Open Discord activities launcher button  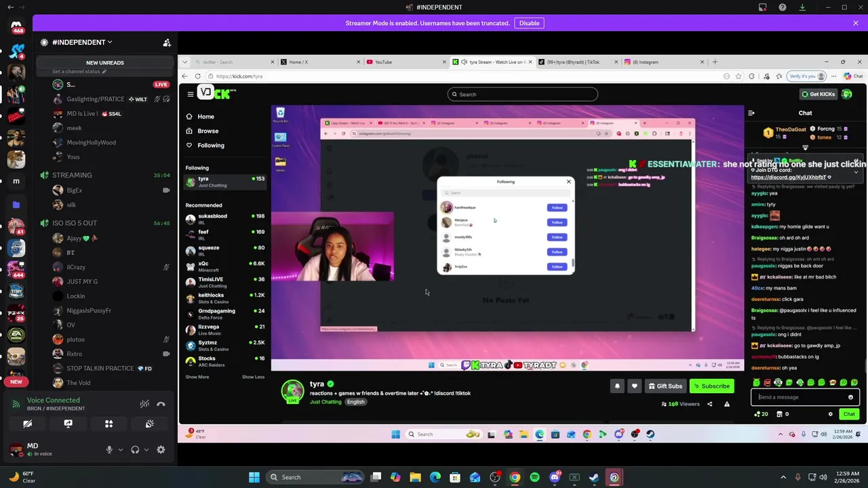108,424
